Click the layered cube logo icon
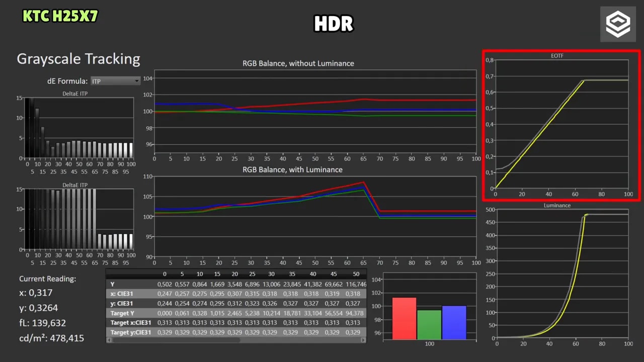Image resolution: width=644 pixels, height=362 pixels. (618, 24)
